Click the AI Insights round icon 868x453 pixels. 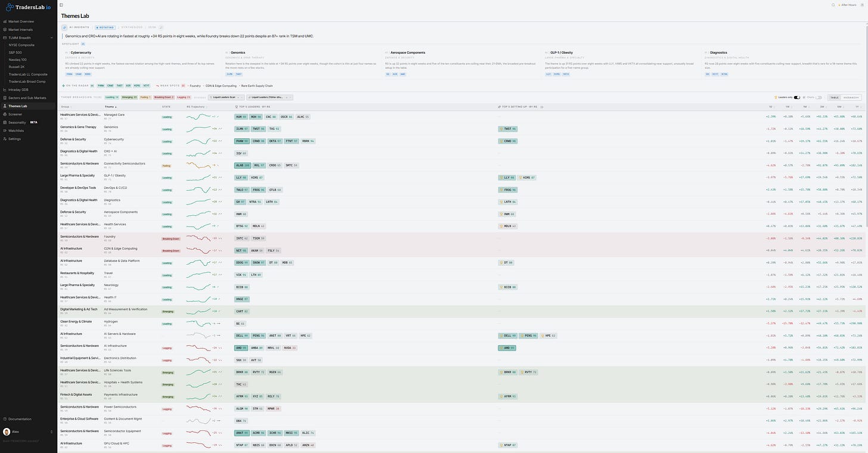(65, 27)
